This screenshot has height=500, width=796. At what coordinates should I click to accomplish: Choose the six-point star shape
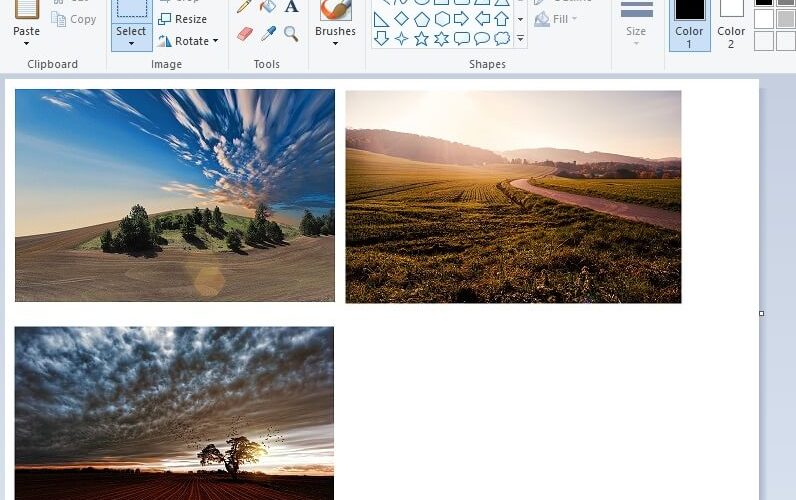pos(442,39)
